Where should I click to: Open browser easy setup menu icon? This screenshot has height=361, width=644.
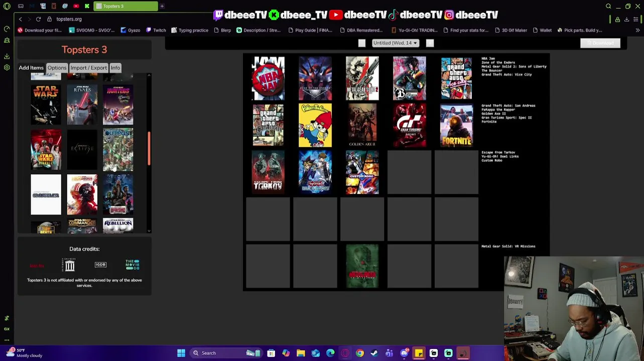pos(636,19)
